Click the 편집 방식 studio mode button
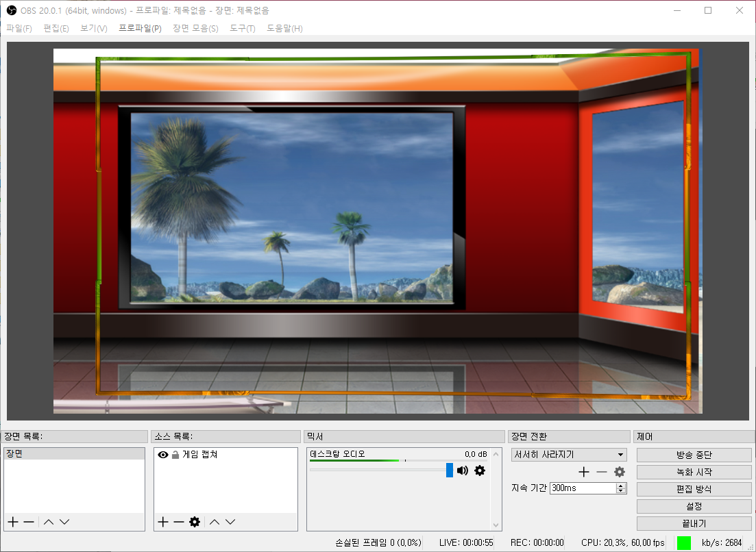This screenshot has height=552, width=756. pyautogui.click(x=694, y=489)
